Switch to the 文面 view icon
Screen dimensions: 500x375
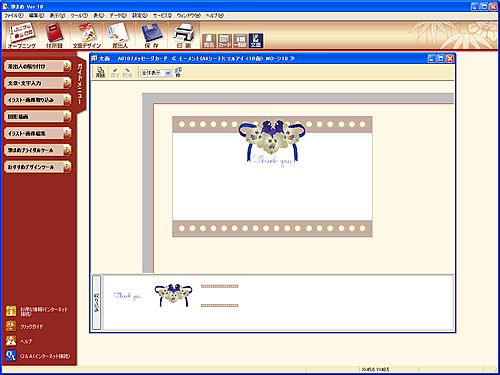click(x=256, y=41)
